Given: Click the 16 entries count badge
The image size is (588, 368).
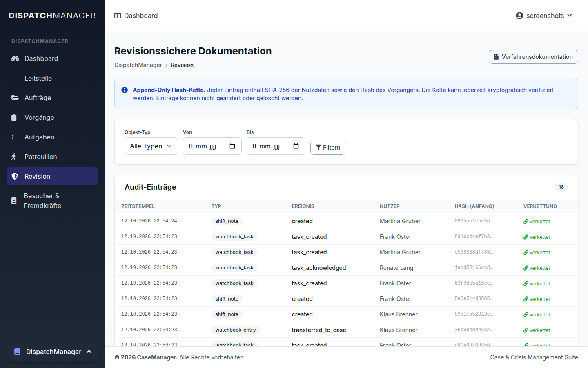Looking at the screenshot, I should 561,187.
